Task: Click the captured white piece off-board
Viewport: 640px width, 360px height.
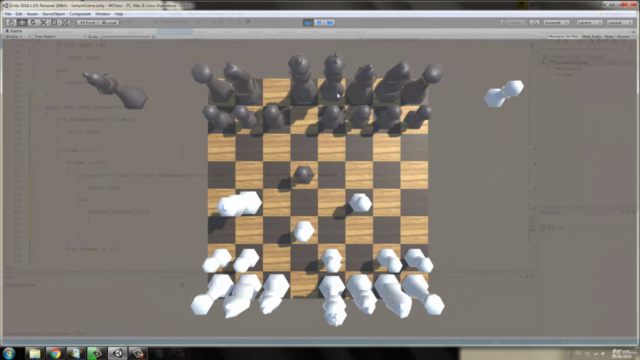Action: pos(504,93)
